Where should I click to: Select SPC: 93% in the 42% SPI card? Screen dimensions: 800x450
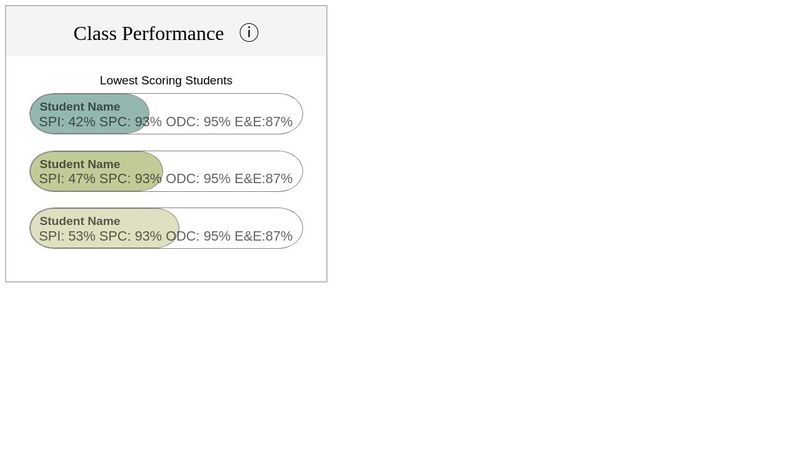(x=130, y=122)
